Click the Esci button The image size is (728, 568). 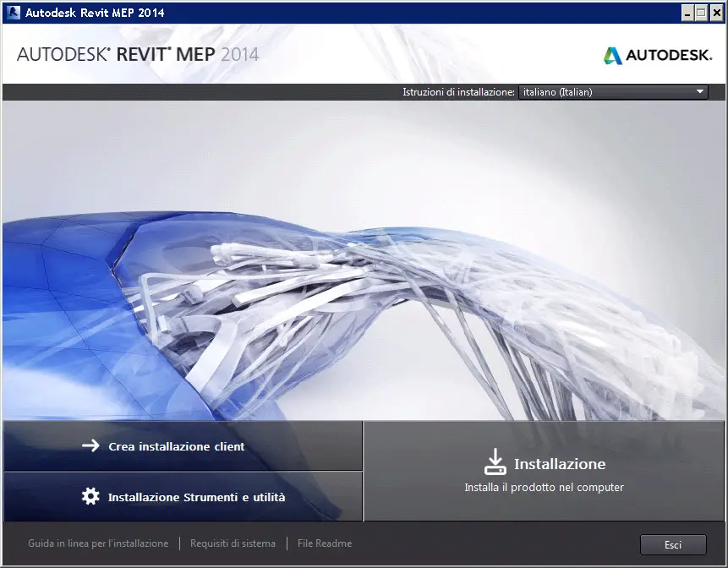tap(673, 545)
